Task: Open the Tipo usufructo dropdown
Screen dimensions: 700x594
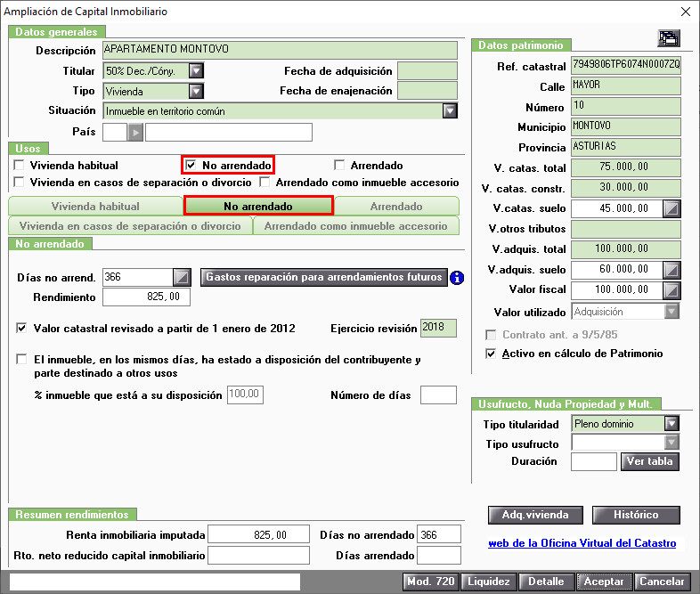Action: click(672, 443)
